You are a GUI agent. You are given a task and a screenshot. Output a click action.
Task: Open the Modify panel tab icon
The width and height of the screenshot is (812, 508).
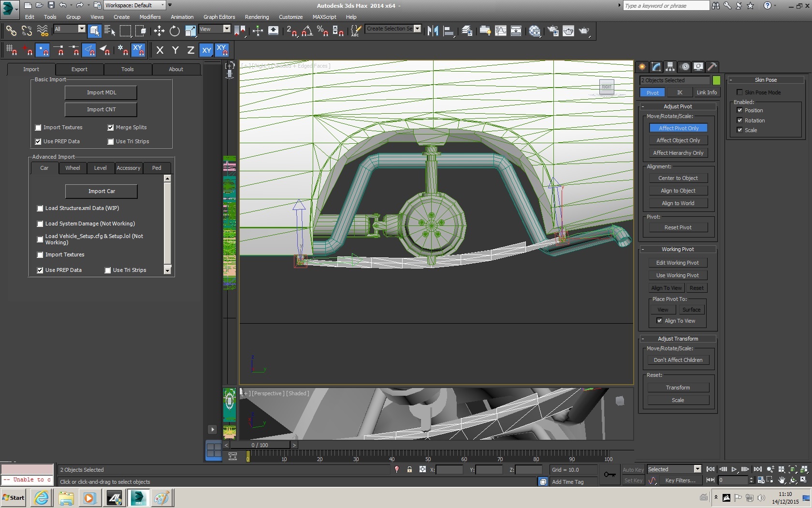tap(656, 67)
